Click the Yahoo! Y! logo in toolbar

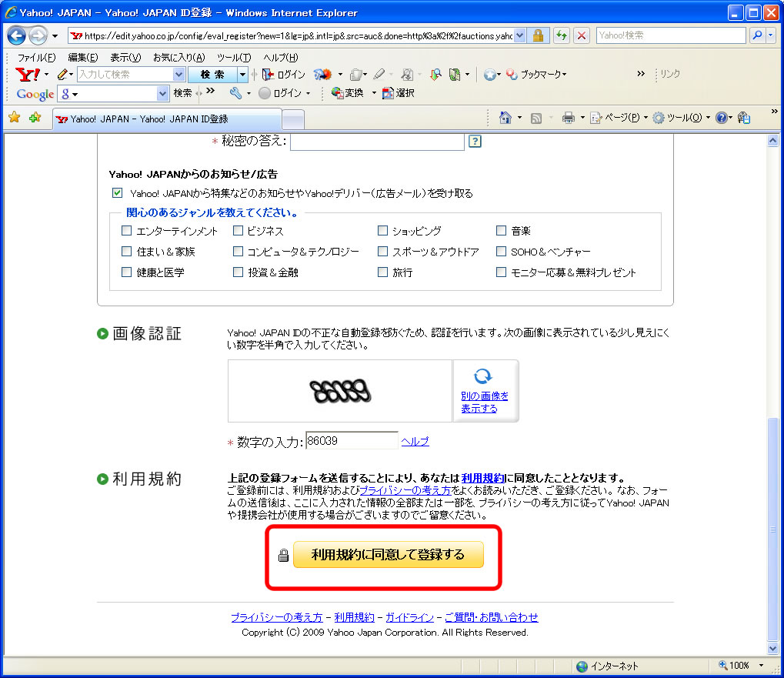[28, 75]
